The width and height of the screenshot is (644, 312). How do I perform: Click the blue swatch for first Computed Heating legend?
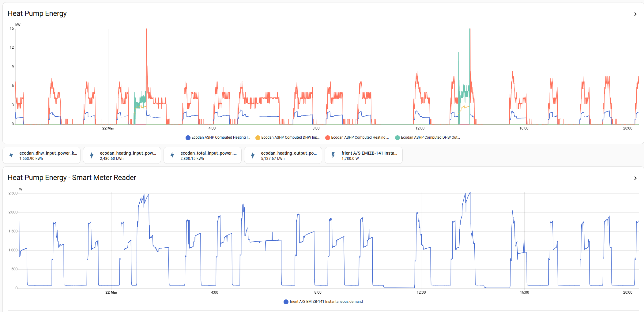click(188, 138)
